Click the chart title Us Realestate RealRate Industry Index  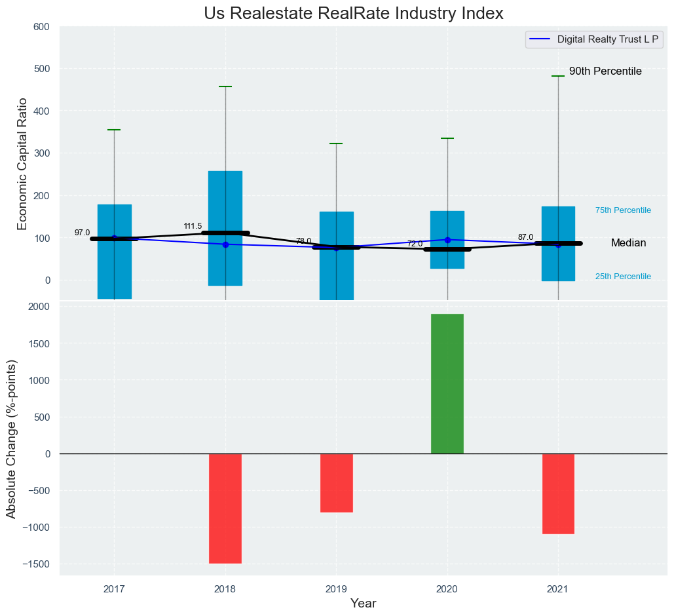click(354, 13)
